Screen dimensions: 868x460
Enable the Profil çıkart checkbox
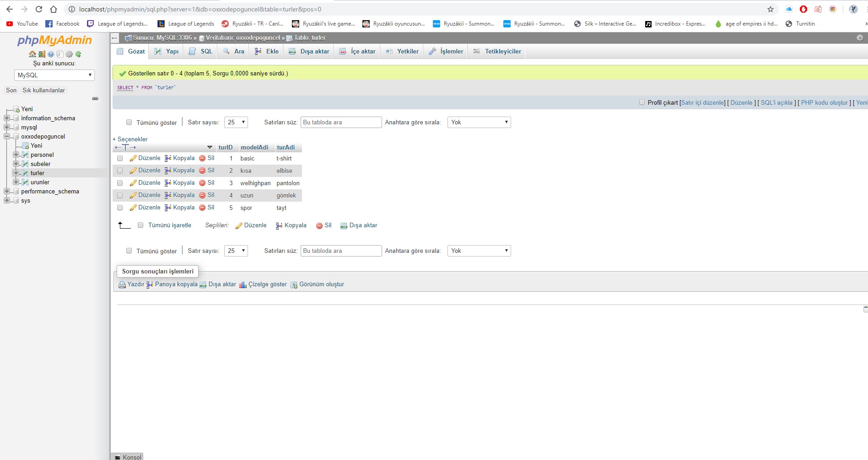point(642,102)
